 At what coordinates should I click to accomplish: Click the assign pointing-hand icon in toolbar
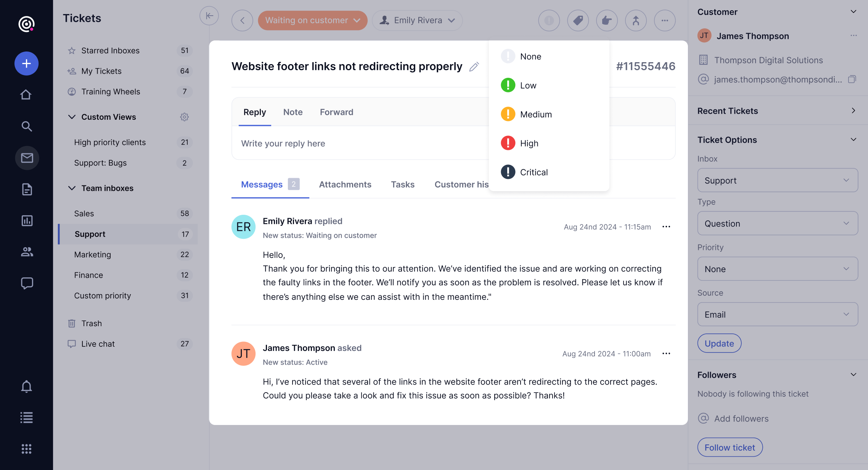point(607,20)
